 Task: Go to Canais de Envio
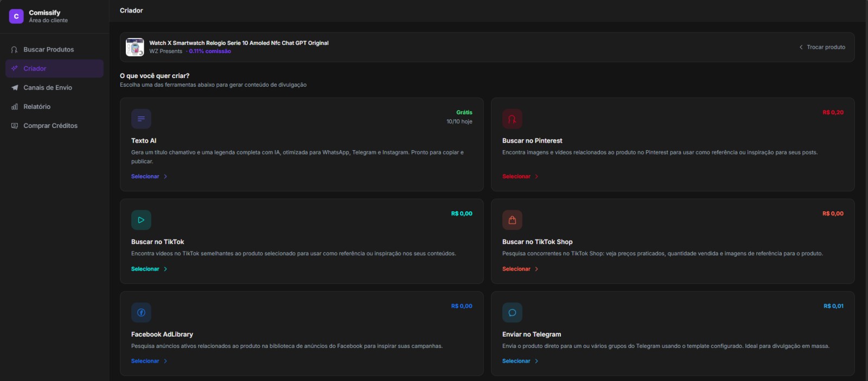pos(54,87)
